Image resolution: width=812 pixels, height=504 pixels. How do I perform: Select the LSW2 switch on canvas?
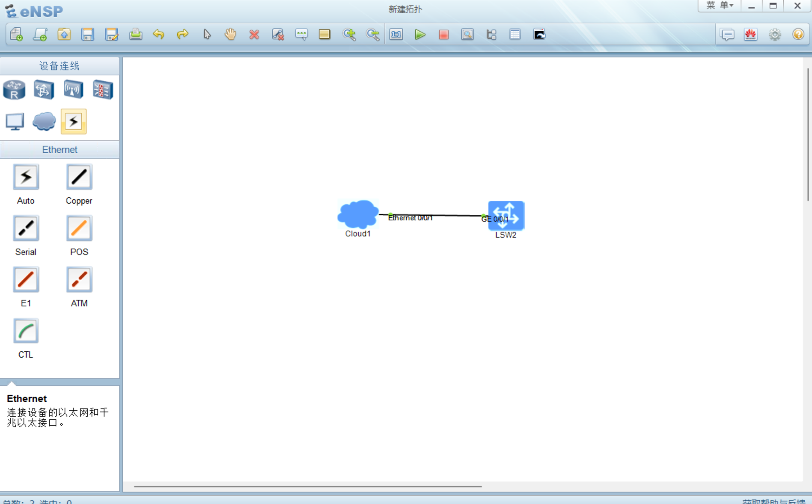[506, 216]
